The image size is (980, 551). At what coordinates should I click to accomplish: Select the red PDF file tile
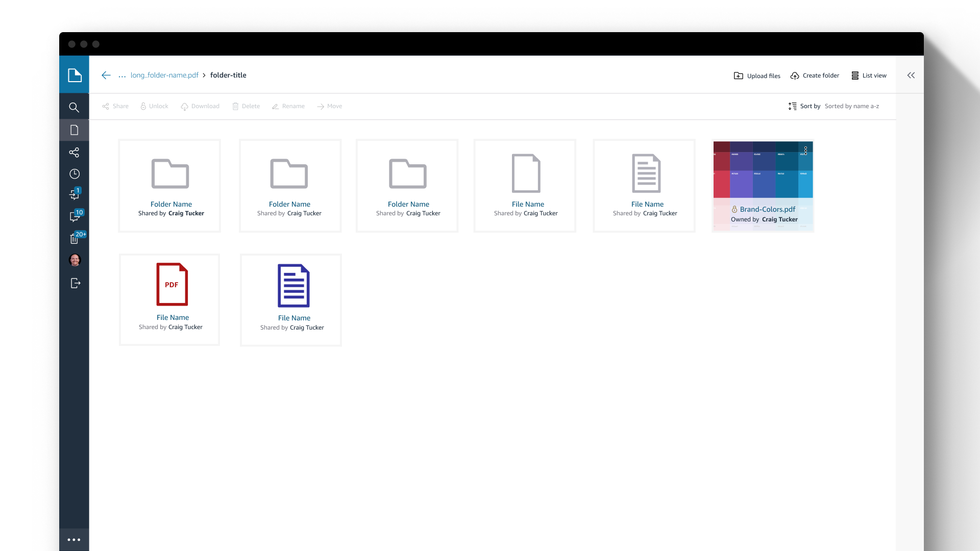(x=169, y=299)
